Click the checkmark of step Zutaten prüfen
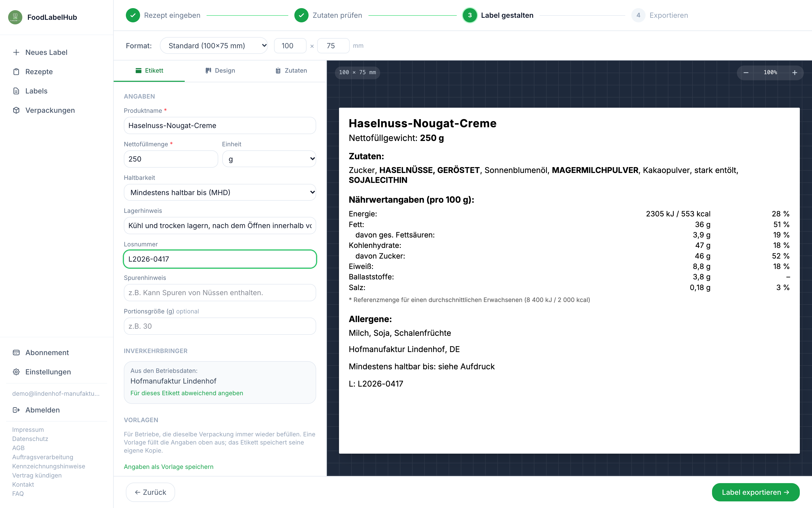812x508 pixels. click(x=301, y=15)
